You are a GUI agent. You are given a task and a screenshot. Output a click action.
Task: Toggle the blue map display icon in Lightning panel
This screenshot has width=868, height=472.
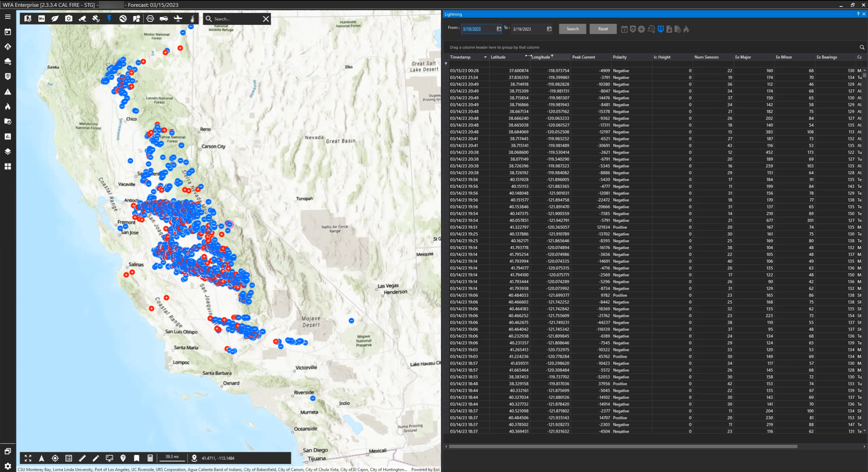[660, 29]
